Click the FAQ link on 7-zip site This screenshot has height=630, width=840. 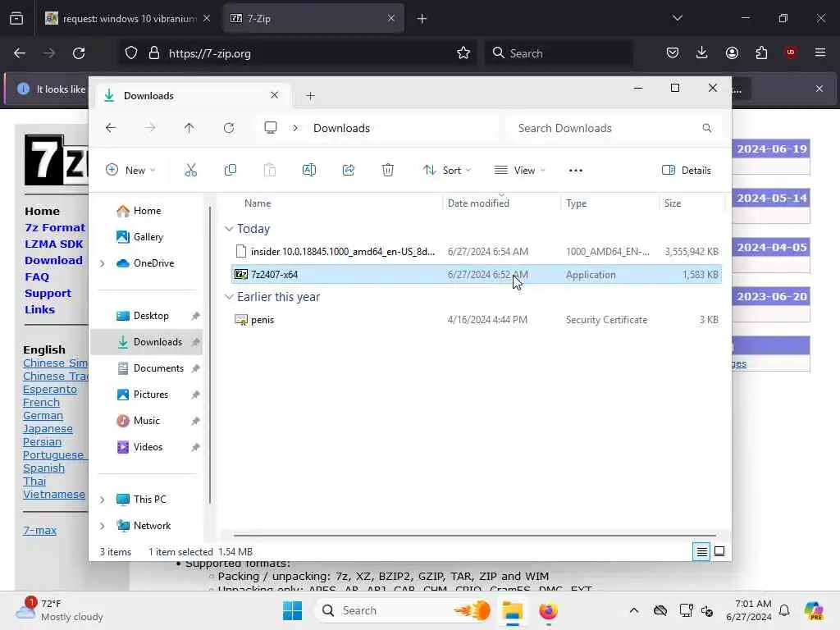coord(37,277)
